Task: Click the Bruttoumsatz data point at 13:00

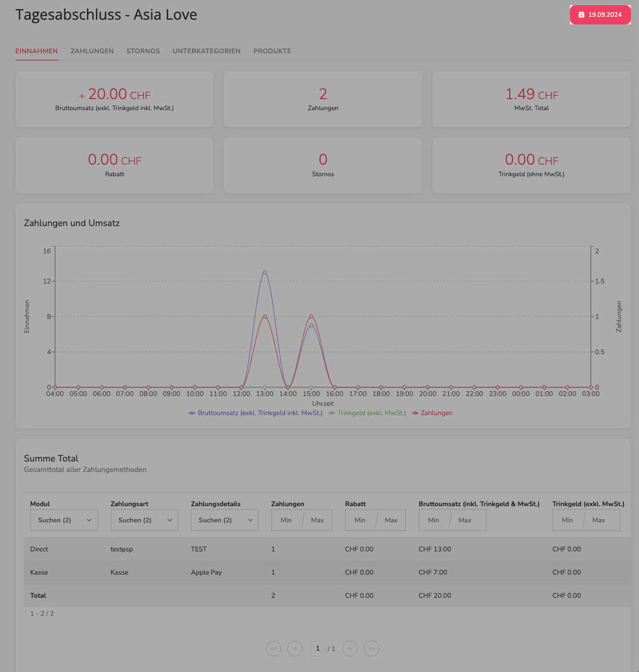Action: (x=264, y=272)
